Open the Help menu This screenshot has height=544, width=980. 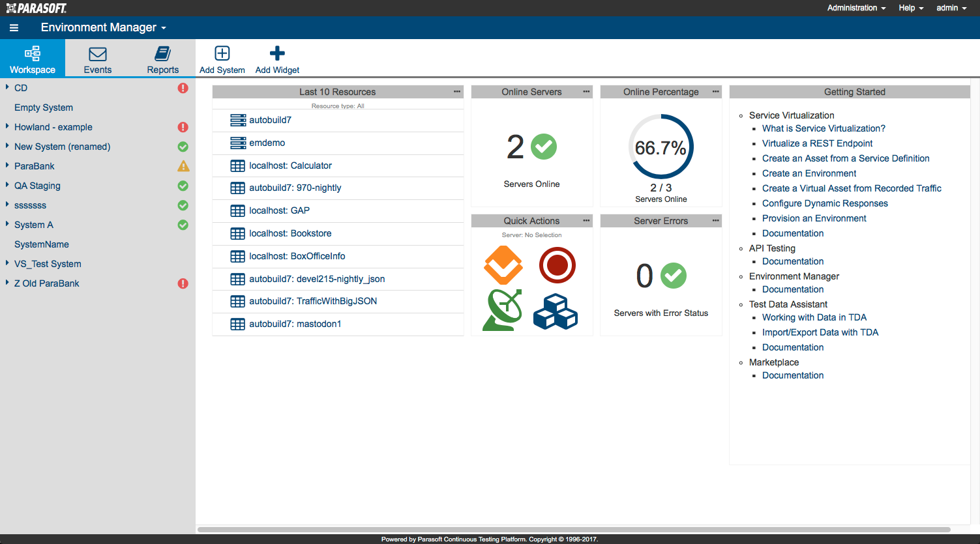coord(911,8)
